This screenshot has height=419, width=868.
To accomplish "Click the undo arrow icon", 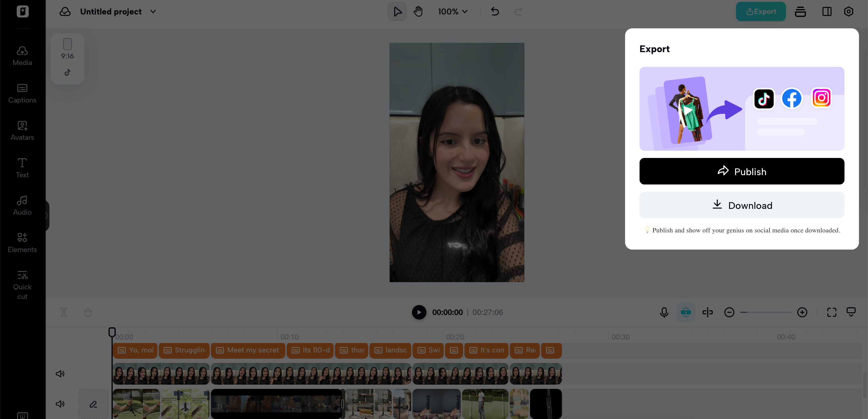I will click(495, 11).
